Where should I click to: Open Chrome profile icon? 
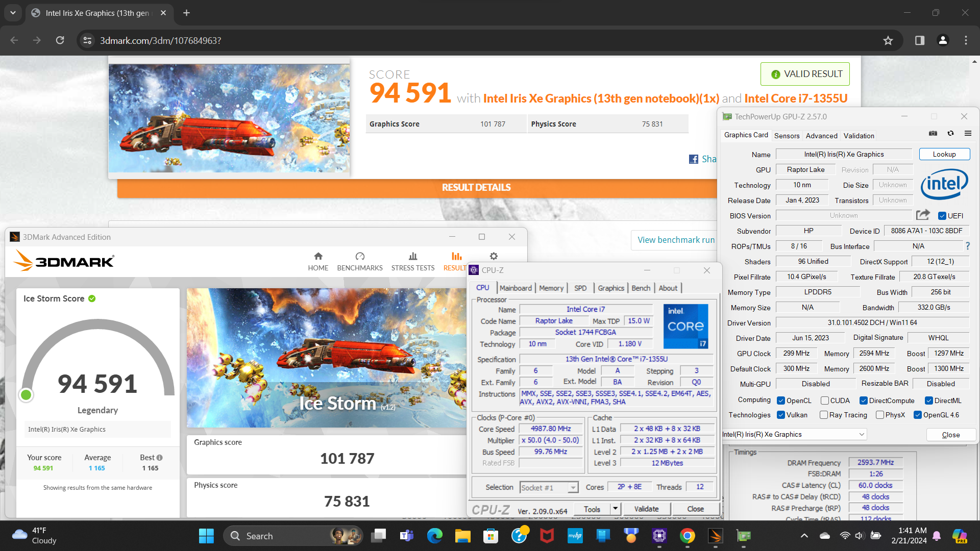[x=943, y=40]
